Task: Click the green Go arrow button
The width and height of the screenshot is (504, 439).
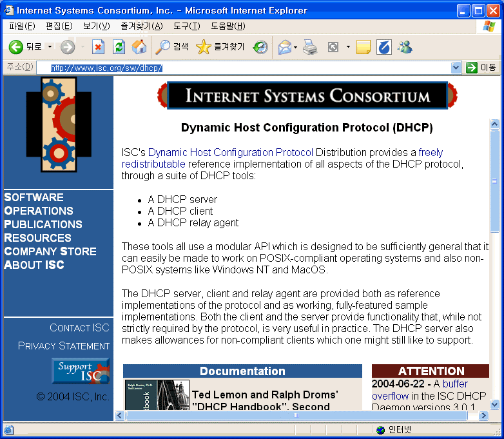Action: (x=472, y=68)
